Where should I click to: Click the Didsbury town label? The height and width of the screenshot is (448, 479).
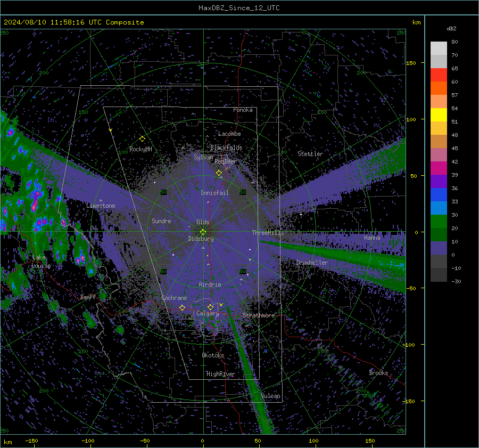tap(201, 239)
